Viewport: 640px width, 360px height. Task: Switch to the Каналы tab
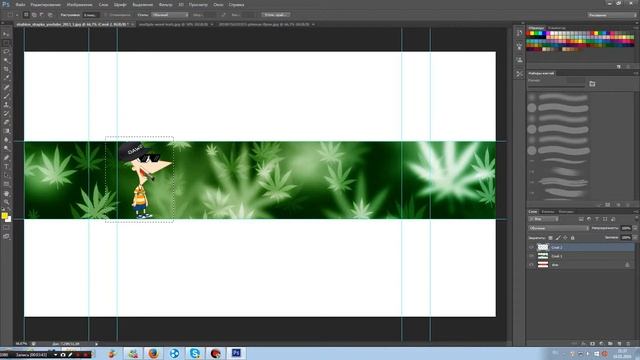click(x=547, y=211)
